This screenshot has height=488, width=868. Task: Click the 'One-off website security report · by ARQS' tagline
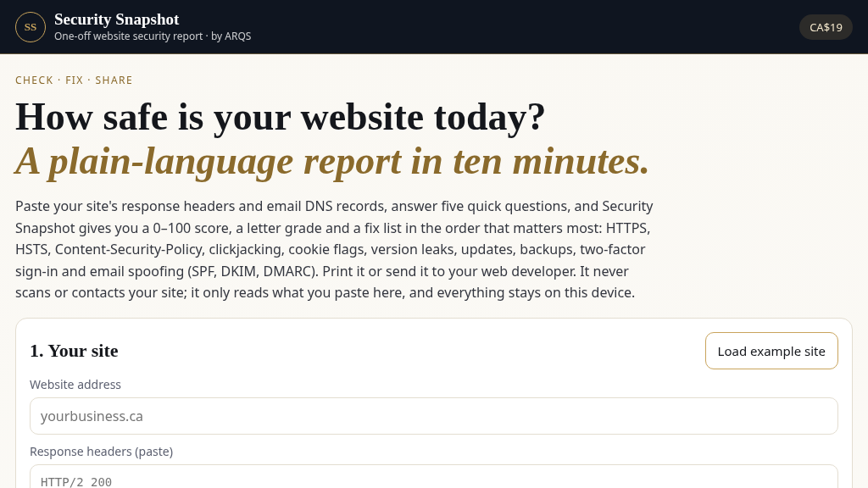pos(153,36)
